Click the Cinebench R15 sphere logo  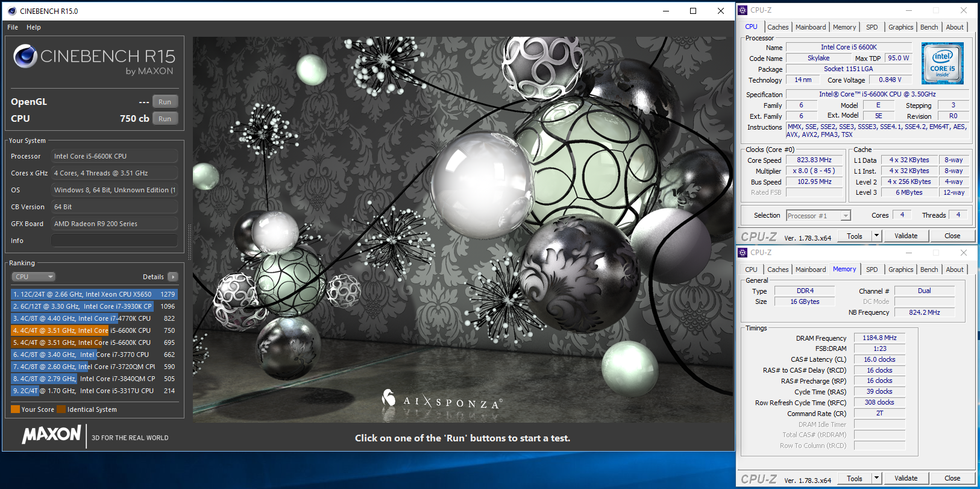pyautogui.click(x=25, y=56)
